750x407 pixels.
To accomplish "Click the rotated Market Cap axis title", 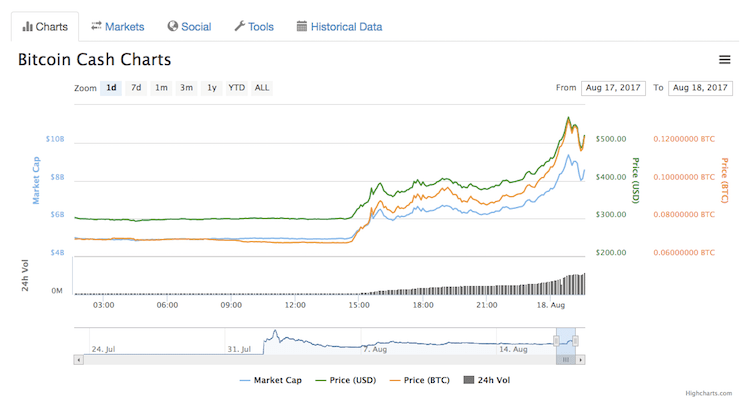I will tap(36, 180).
